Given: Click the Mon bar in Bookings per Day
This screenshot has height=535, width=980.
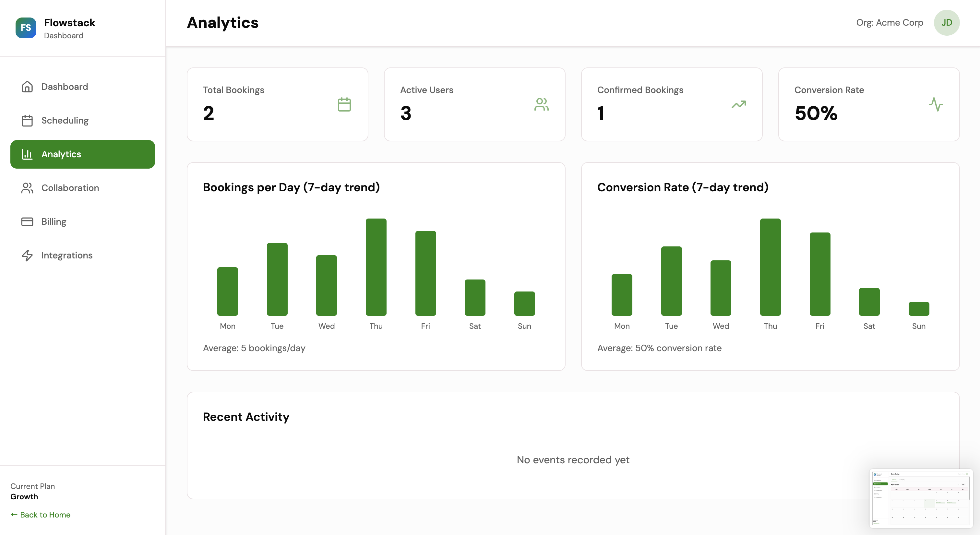Looking at the screenshot, I should pyautogui.click(x=228, y=291).
